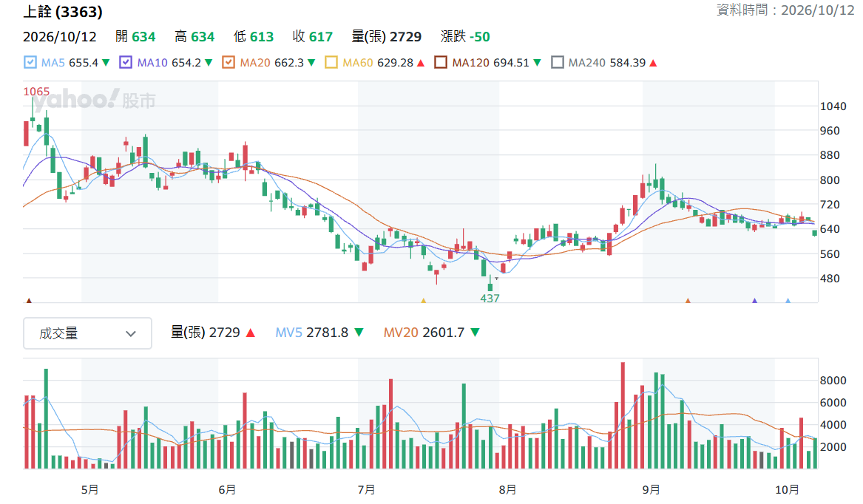Click the yellow triangle marker near July
The height and width of the screenshot is (504, 863).
click(423, 301)
